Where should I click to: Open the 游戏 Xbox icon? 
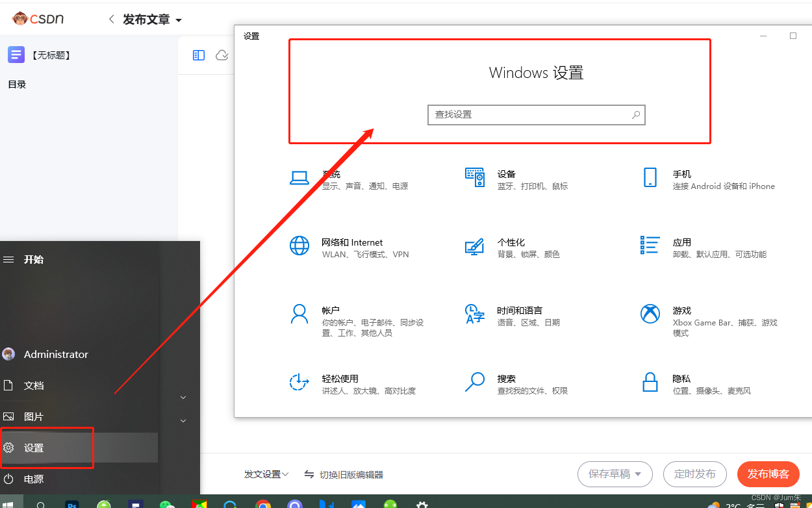[x=650, y=314]
